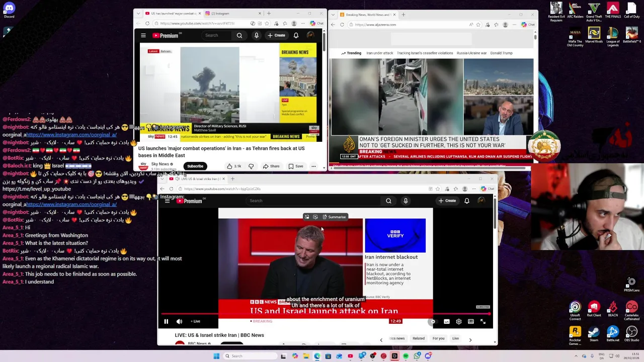Select the 'US has launched major combat' tab
Viewport: 644px width, 362px height.
(x=172, y=14)
